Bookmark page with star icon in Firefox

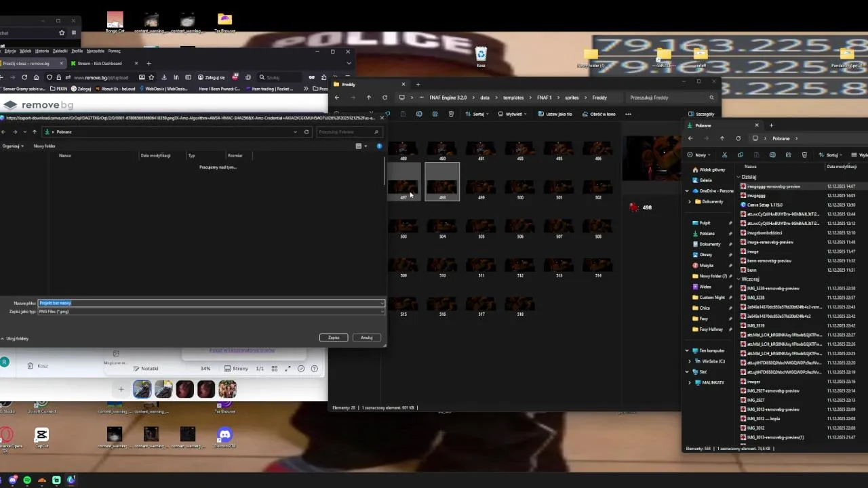[151, 77]
